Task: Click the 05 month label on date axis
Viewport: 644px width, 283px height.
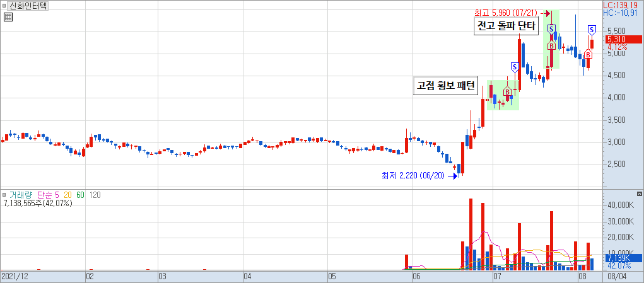Action: click(x=332, y=277)
